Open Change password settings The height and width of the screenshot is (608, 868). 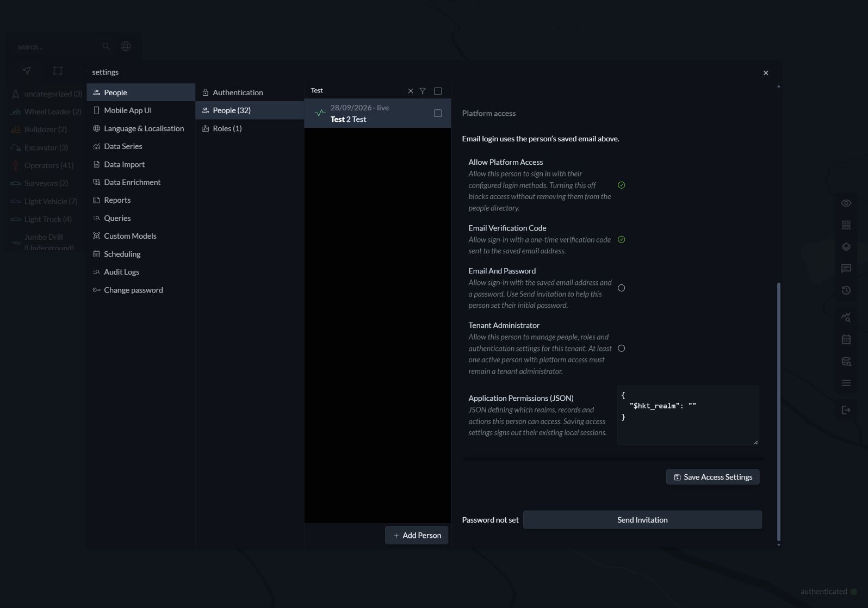141,290
